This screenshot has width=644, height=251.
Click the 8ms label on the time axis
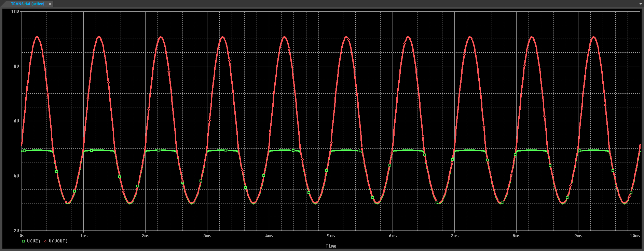517,236
